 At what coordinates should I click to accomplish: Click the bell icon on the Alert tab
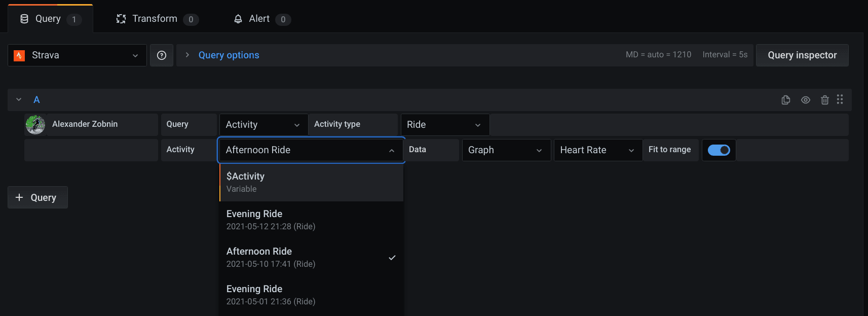[x=238, y=19]
